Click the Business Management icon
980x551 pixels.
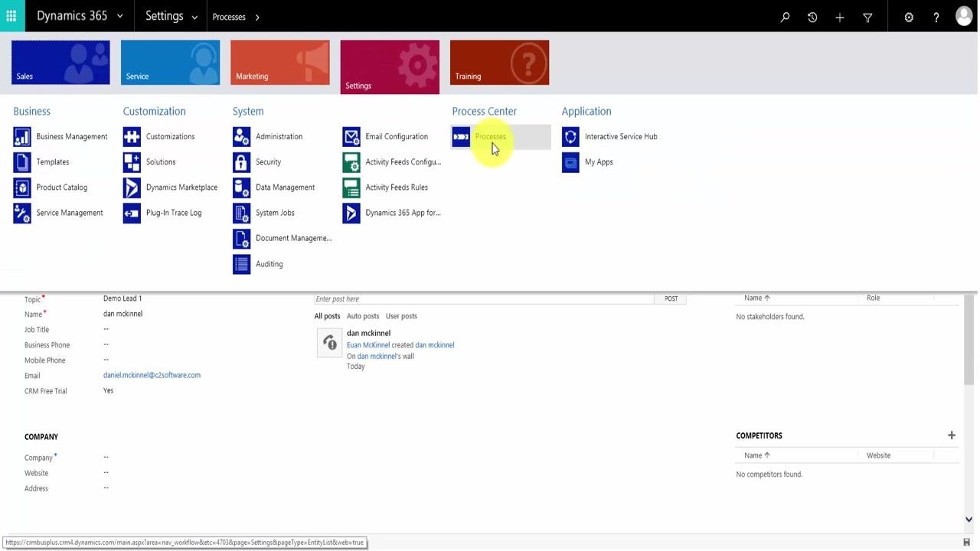point(22,136)
